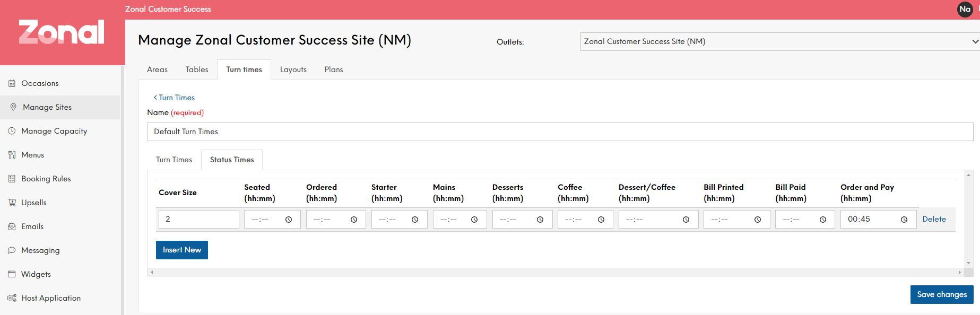980x315 pixels.
Task: Click the Messaging speech bubble icon
Action: click(x=12, y=250)
